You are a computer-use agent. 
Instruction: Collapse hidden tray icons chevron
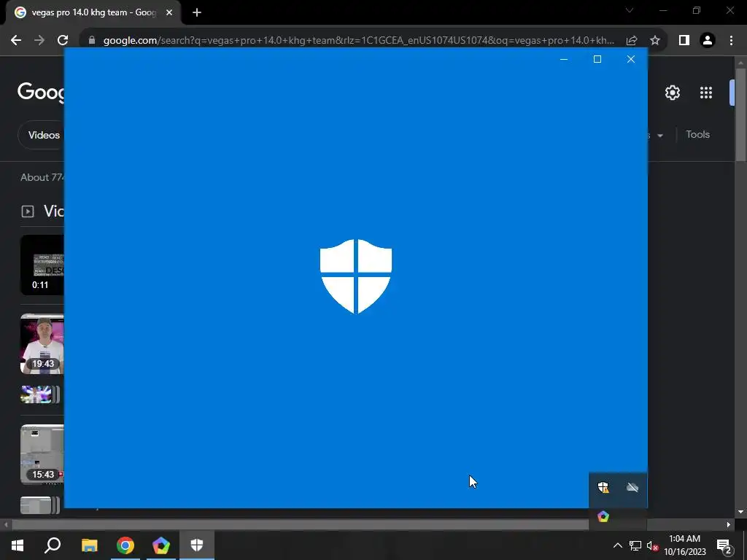pos(617,545)
